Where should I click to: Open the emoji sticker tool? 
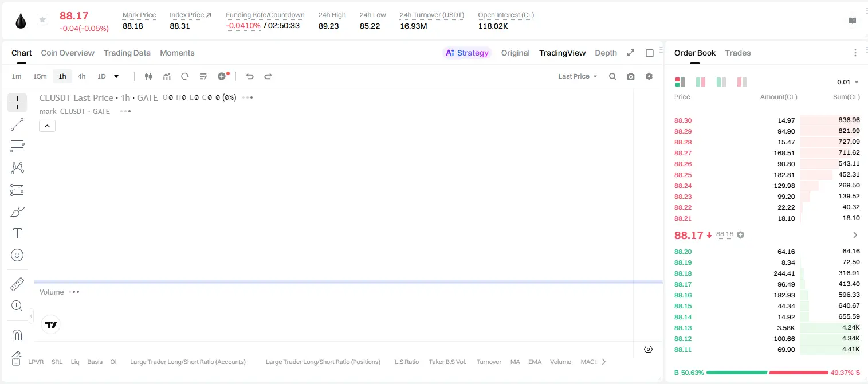[x=17, y=255]
